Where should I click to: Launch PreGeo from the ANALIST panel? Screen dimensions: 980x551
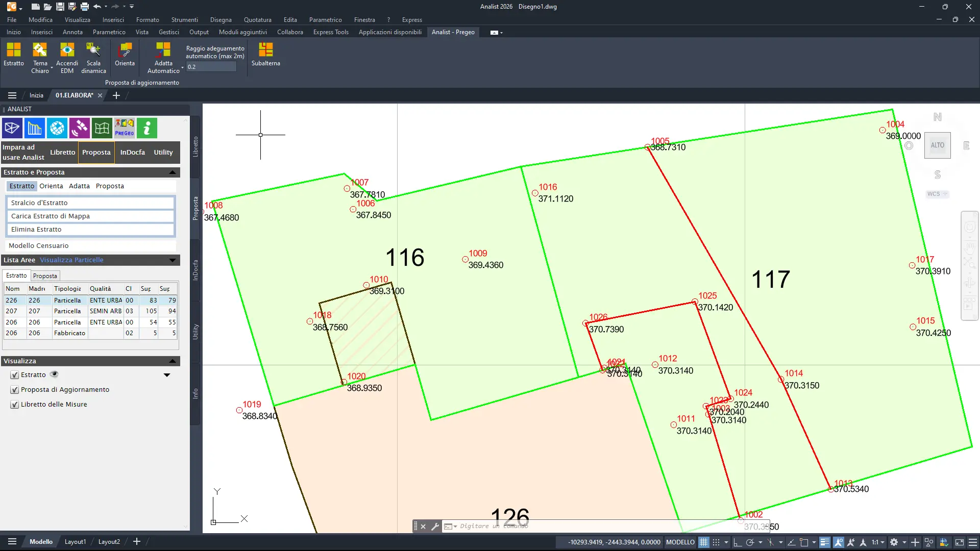124,128
